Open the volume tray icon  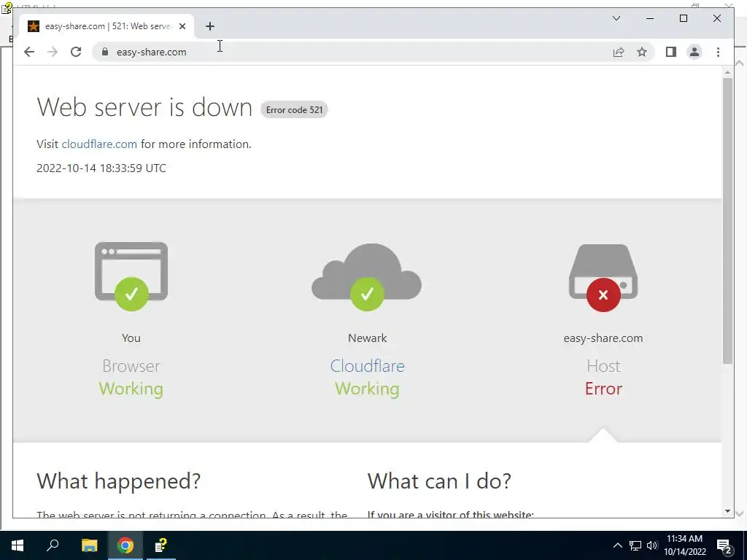coord(652,545)
